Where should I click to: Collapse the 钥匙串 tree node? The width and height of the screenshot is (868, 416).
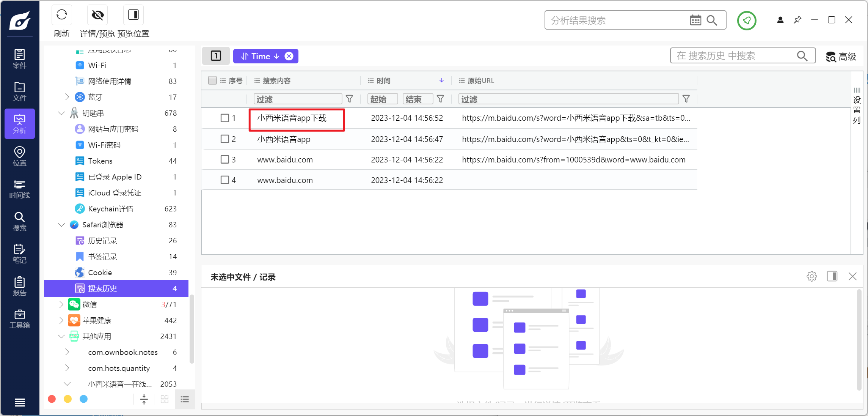pyautogui.click(x=61, y=113)
